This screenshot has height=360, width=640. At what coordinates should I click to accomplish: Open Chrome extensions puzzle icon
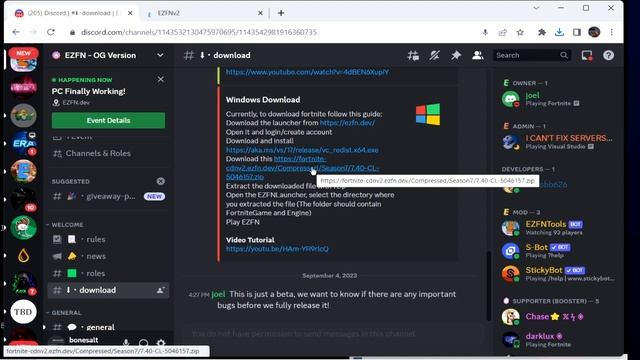542,32
